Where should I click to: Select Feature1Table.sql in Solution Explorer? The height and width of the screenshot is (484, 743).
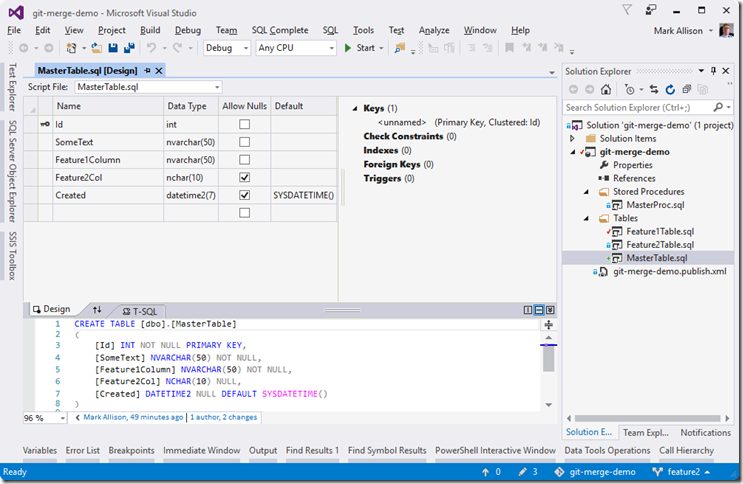pos(660,232)
